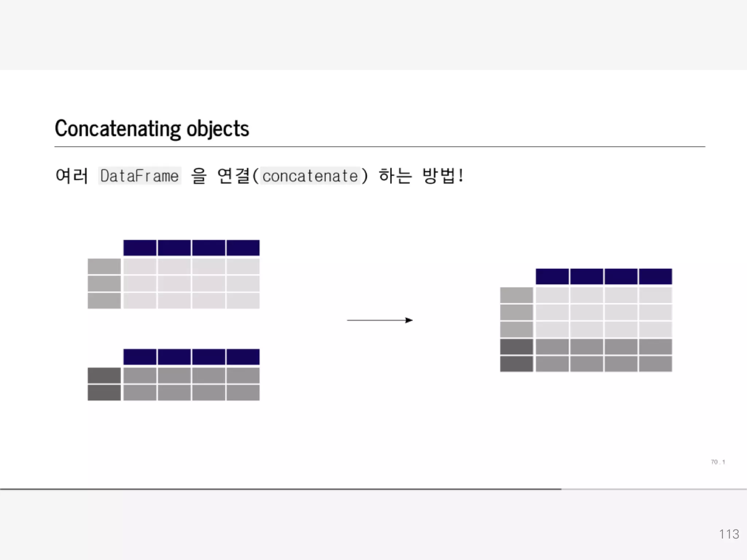Screen dimensions: 747x560
Task: Click the 'DataFrame' inline code text
Action: (139, 176)
